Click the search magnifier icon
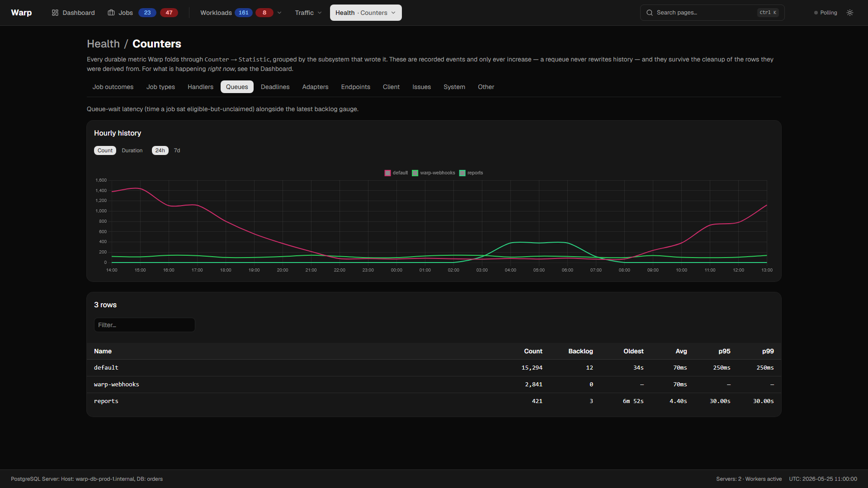 click(650, 13)
